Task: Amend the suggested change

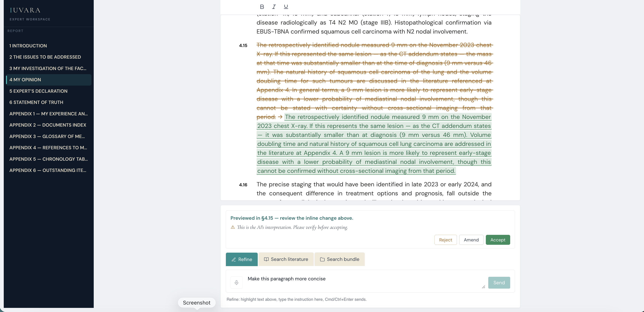Action: 471,240
